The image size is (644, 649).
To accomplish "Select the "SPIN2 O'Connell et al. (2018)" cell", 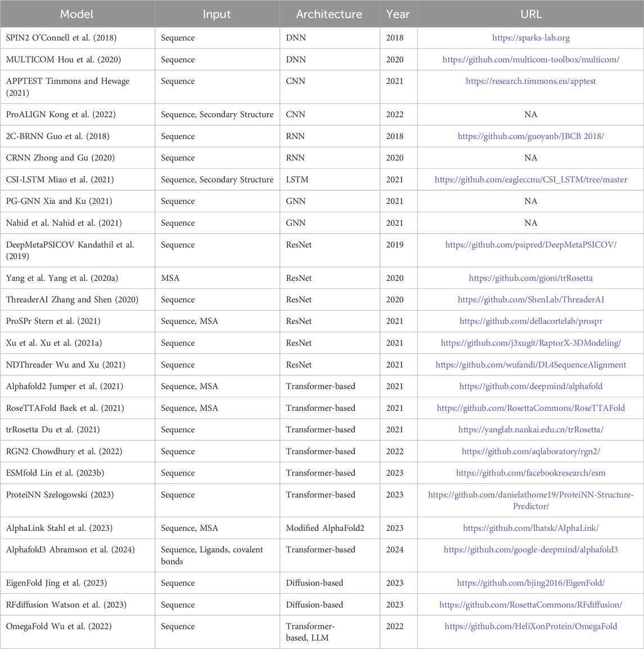I will [78, 38].
